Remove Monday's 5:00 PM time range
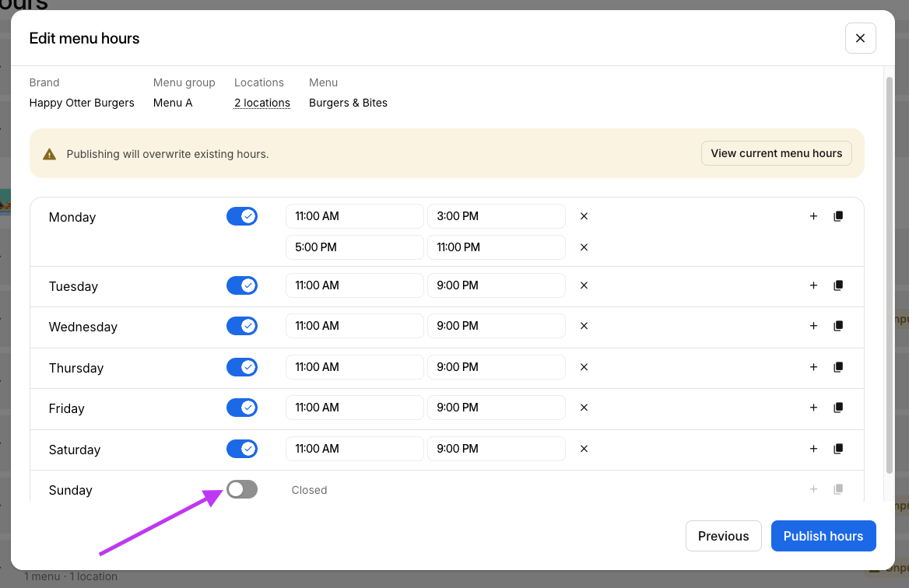Viewport: 909px width, 588px height. [x=584, y=247]
